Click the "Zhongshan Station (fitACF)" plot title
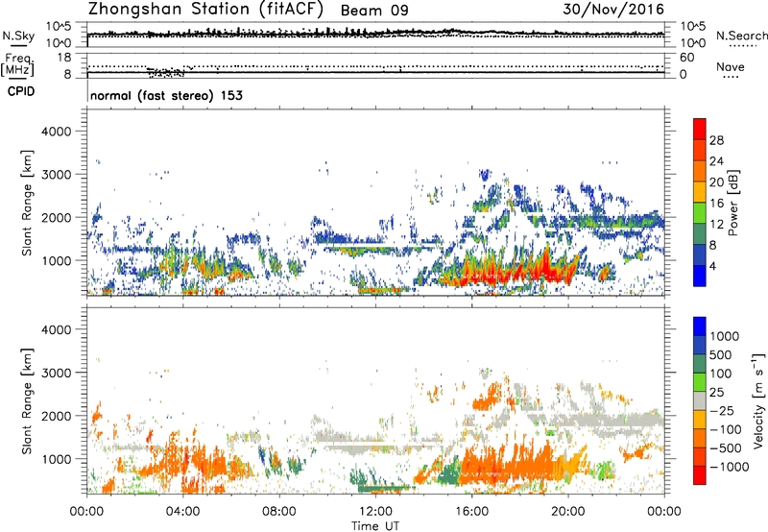Screen dimensions: 768x532 pyautogui.click(x=205, y=10)
